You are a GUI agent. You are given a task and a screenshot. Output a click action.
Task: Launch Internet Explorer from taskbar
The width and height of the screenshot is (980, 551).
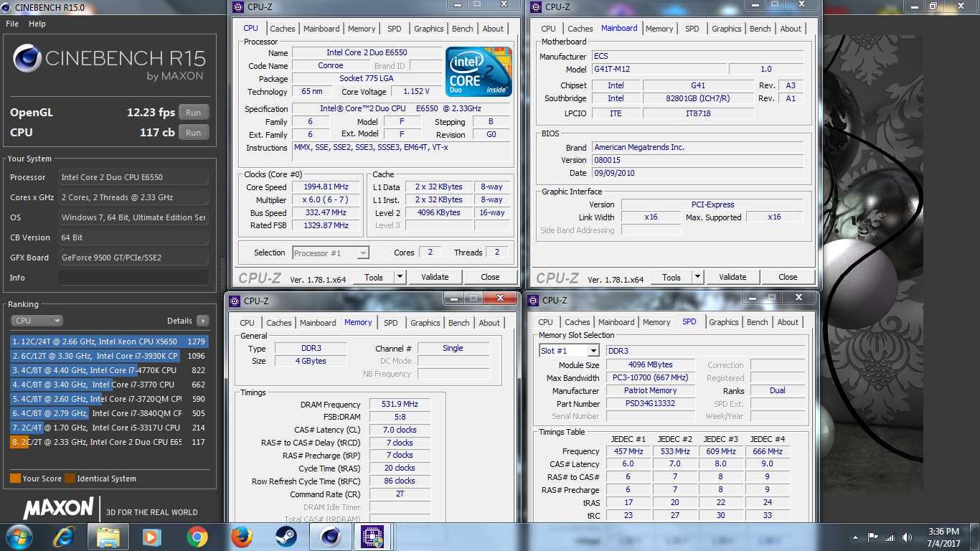coord(64,537)
